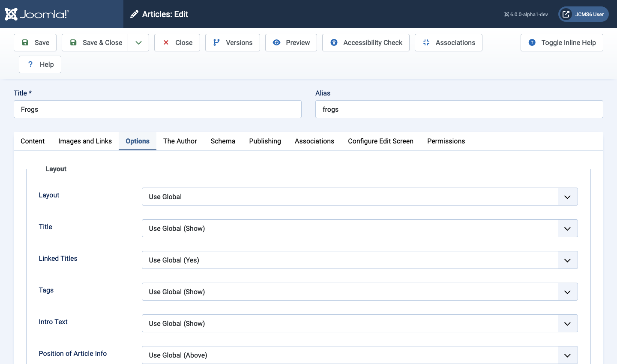Click the Associations arrows icon
The image size is (617, 364).
[x=426, y=42]
